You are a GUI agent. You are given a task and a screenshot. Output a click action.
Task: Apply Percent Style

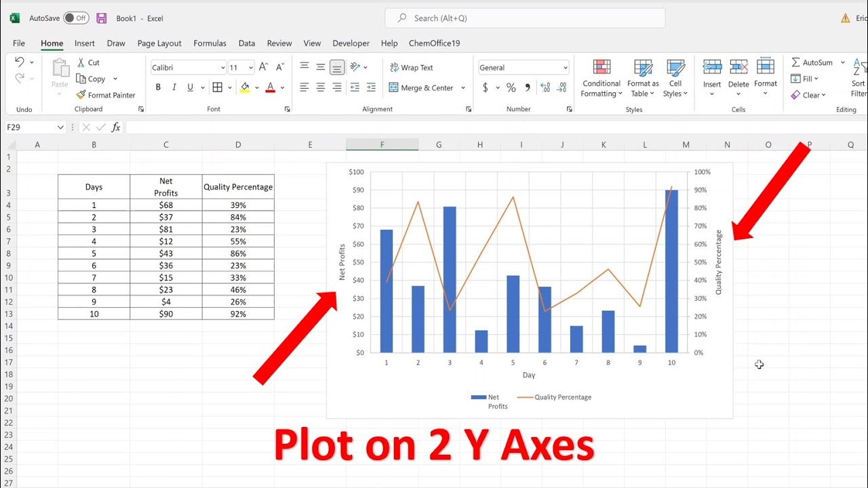[x=511, y=87]
